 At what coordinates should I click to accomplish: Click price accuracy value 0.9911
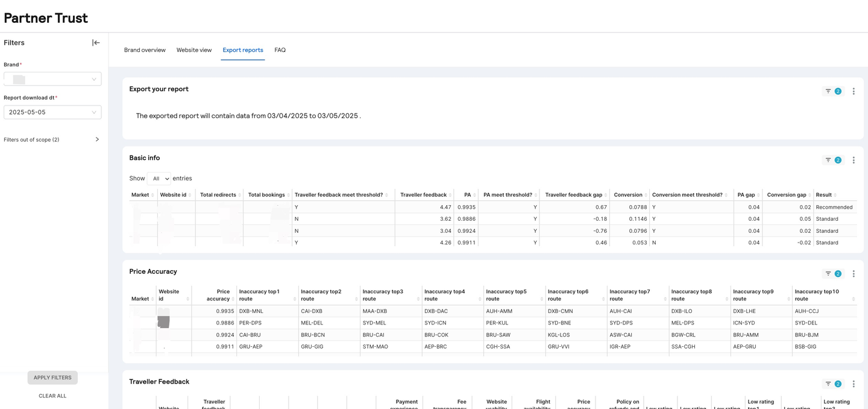tap(225, 347)
